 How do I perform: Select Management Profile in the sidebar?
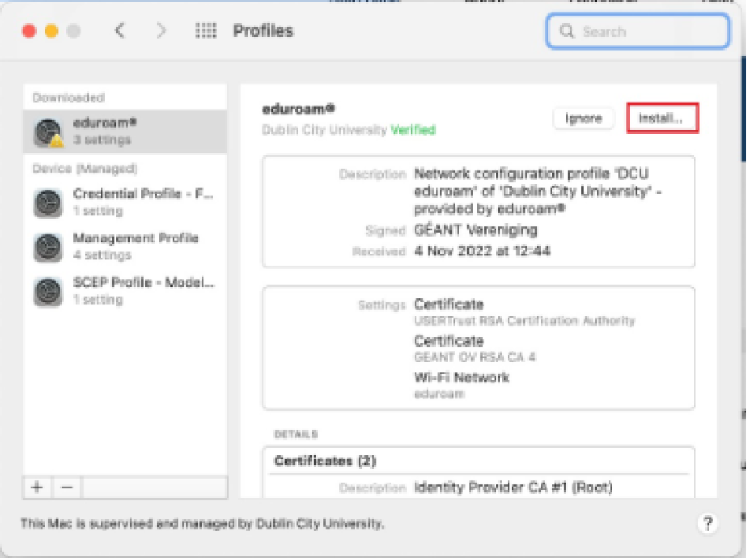click(125, 247)
